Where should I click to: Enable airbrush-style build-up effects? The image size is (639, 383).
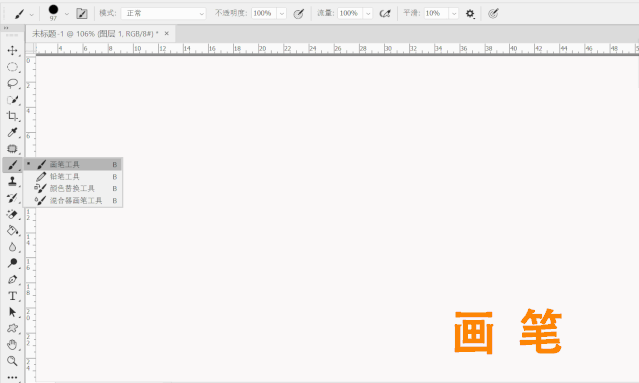point(385,13)
